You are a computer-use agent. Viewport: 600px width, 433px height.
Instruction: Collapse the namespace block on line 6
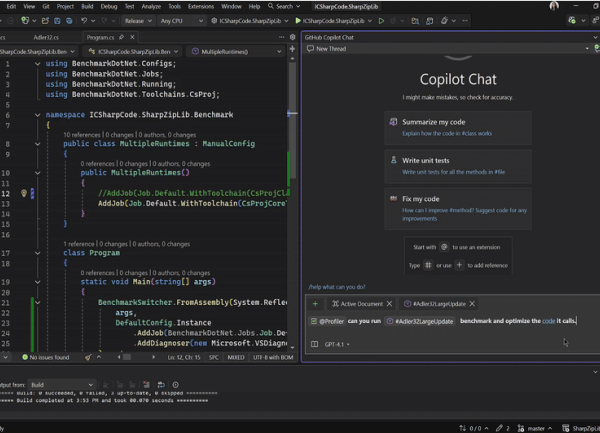(x=38, y=115)
